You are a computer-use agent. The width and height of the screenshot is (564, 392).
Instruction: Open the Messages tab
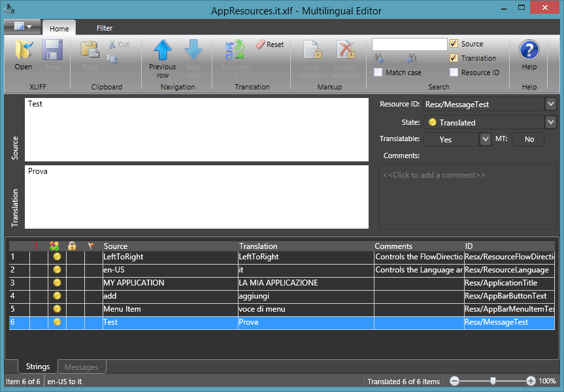81,367
